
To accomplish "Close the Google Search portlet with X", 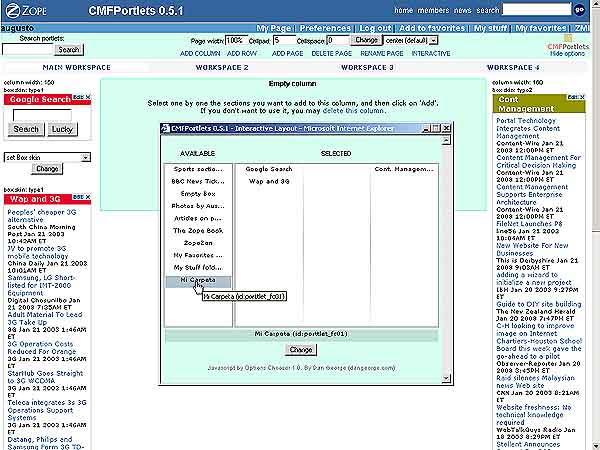I will click(88, 97).
